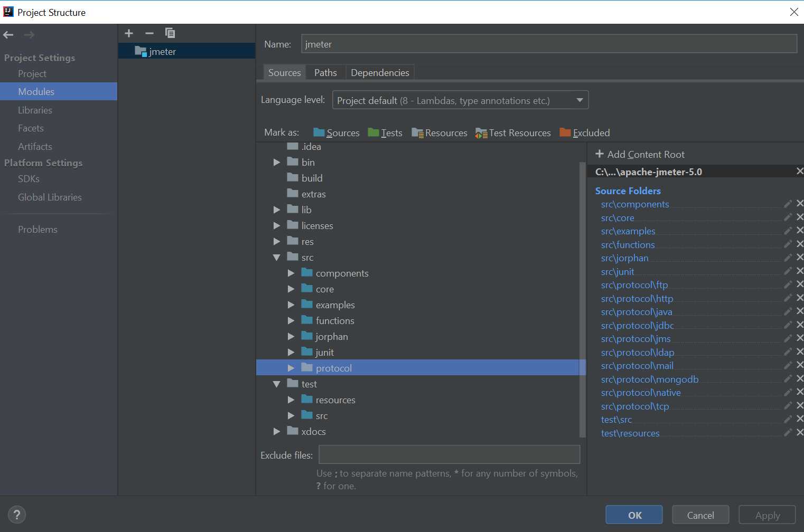Expand the components folder
Image resolution: width=804 pixels, height=532 pixels.
(x=291, y=273)
